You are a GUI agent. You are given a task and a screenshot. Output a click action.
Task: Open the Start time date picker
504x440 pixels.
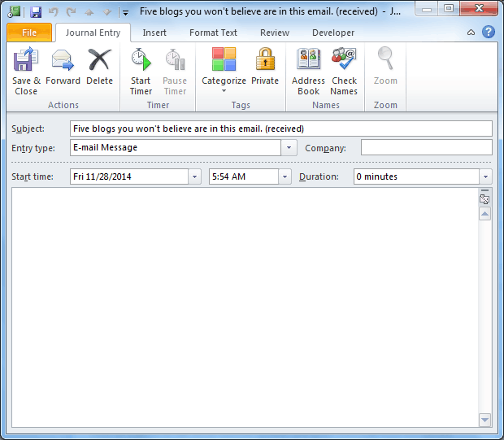[x=194, y=176]
